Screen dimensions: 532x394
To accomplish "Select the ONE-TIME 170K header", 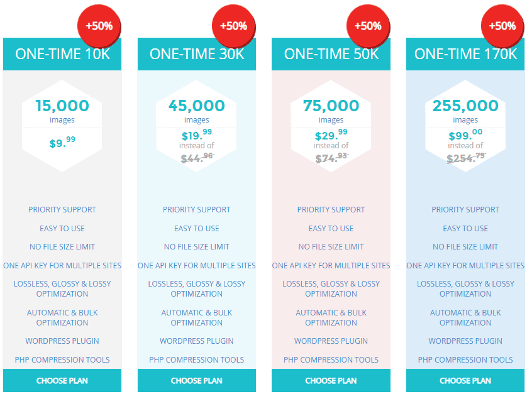I will (x=465, y=54).
